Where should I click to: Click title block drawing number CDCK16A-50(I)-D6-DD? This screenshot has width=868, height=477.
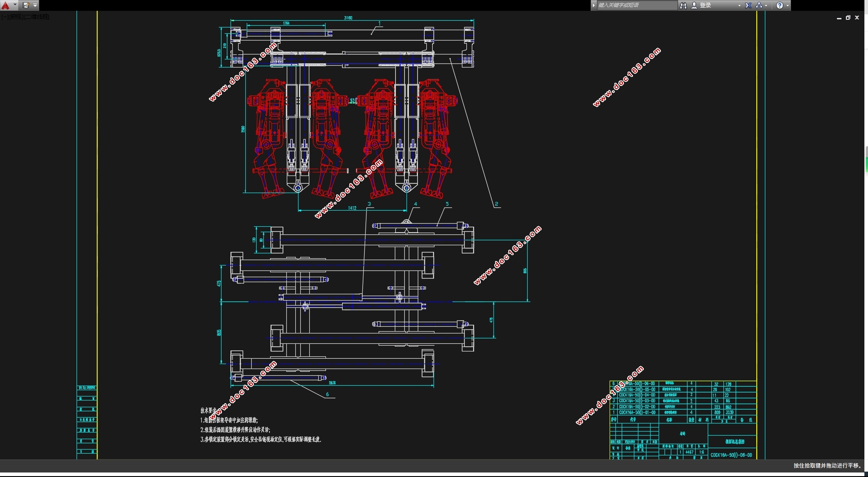pos(731,455)
